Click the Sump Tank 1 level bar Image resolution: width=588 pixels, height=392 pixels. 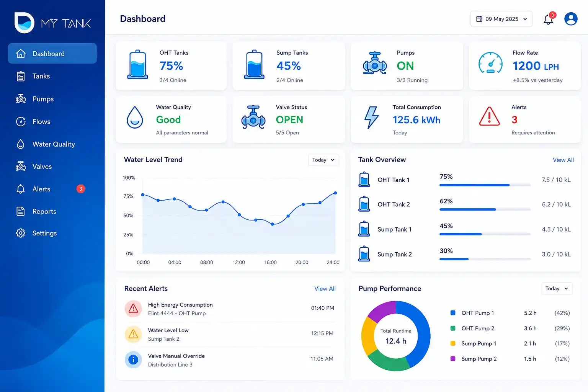[485, 234]
